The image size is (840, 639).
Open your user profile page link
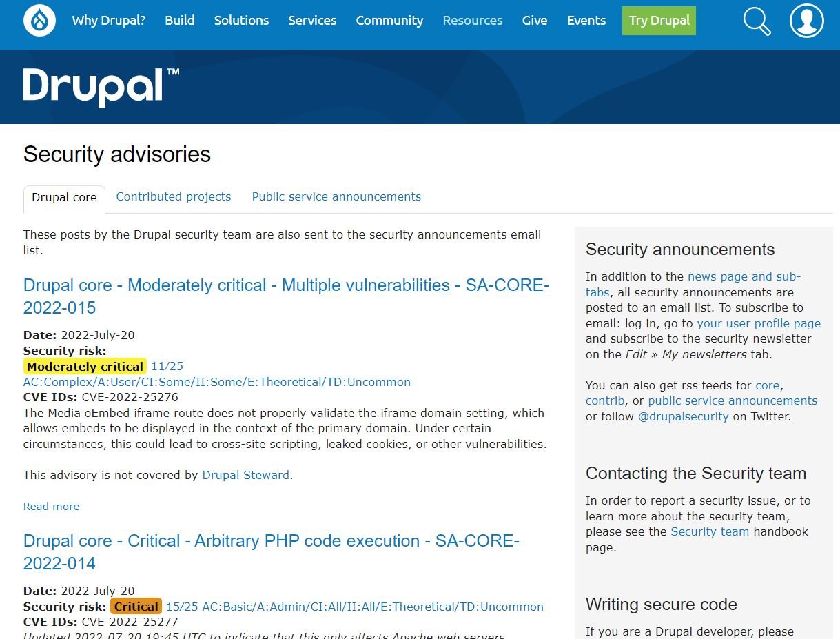(759, 323)
